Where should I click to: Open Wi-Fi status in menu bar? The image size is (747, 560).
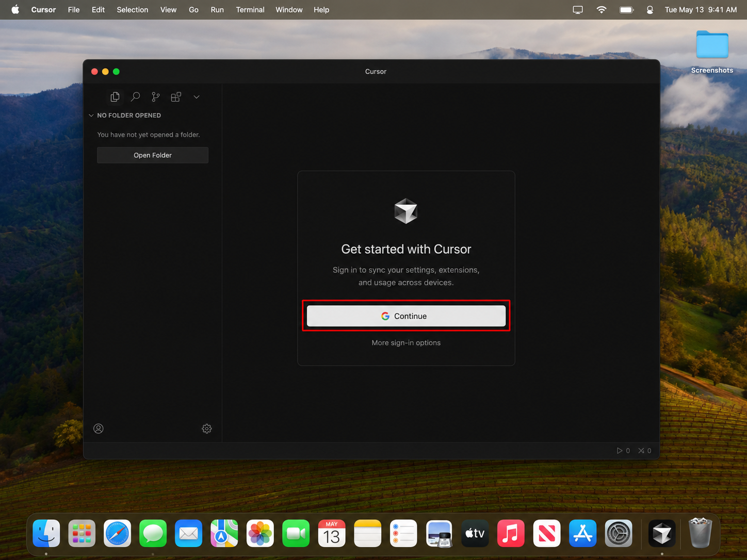602,10
